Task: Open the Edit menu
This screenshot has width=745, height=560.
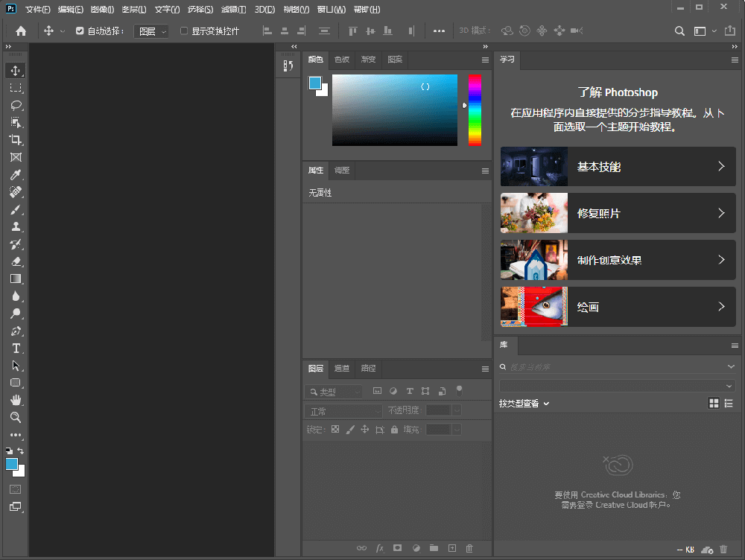Action: tap(70, 10)
